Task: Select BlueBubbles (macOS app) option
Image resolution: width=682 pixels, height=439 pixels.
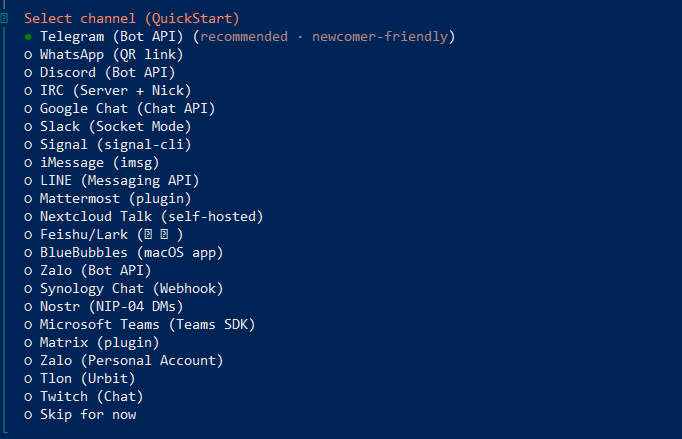Action: tap(131, 252)
